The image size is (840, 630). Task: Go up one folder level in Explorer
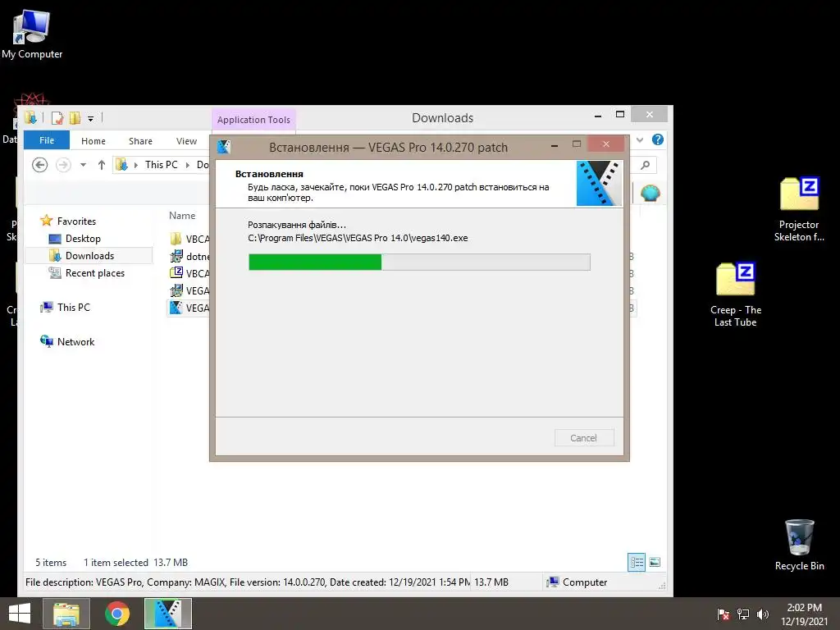coord(101,165)
